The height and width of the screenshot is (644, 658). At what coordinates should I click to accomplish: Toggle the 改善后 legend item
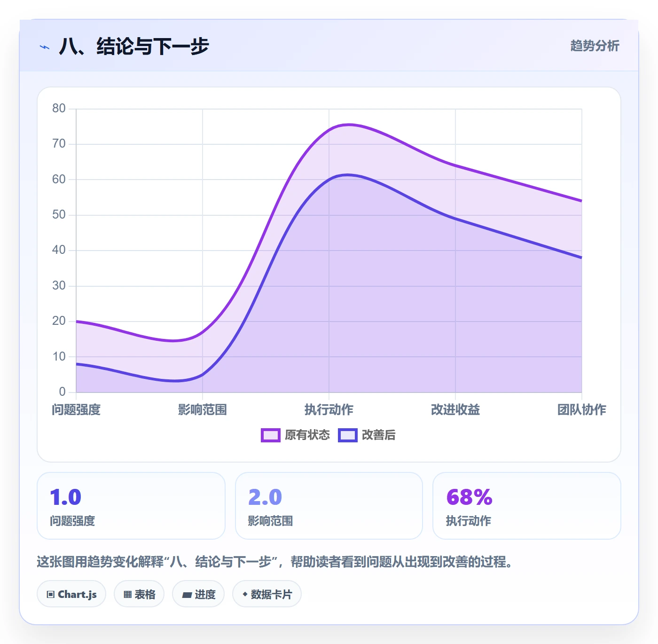coord(367,435)
